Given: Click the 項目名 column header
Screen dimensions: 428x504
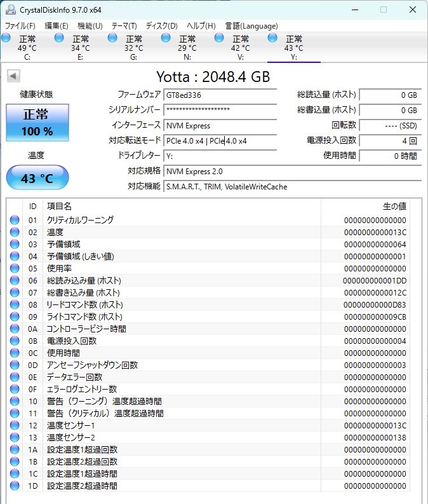Looking at the screenshot, I should 182,207.
